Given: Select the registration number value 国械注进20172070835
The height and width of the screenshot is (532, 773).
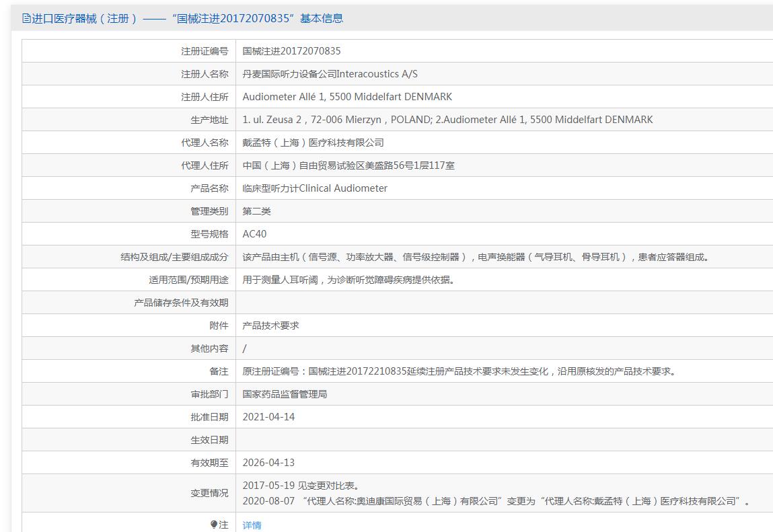Looking at the screenshot, I should [291, 51].
